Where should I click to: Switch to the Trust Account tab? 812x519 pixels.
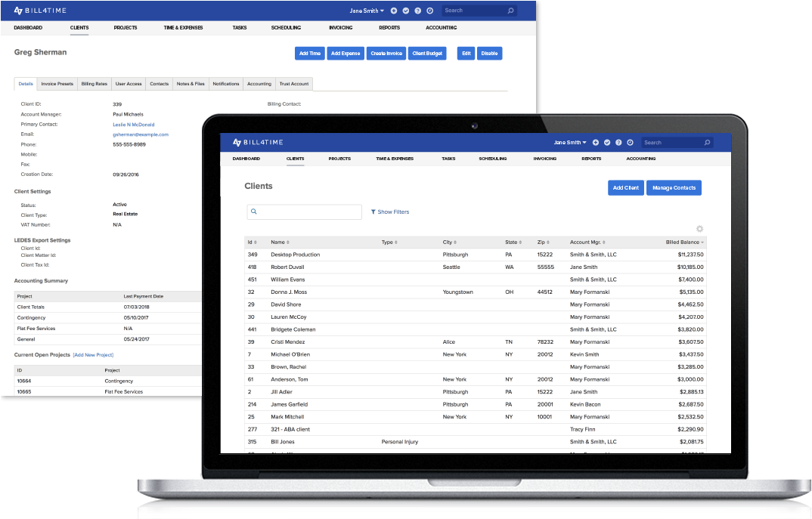point(293,83)
